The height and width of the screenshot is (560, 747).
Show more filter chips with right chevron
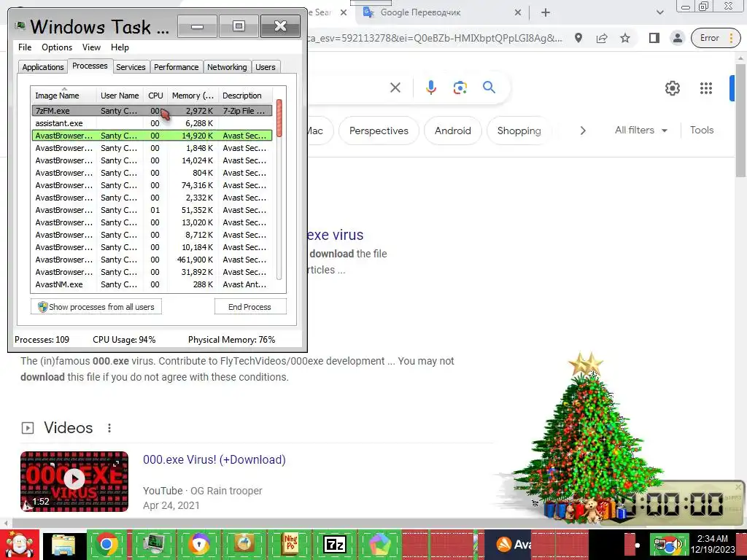[x=583, y=131]
